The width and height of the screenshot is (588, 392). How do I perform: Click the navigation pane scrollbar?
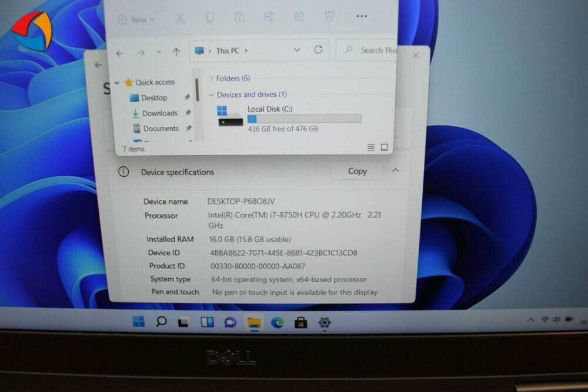click(x=197, y=90)
